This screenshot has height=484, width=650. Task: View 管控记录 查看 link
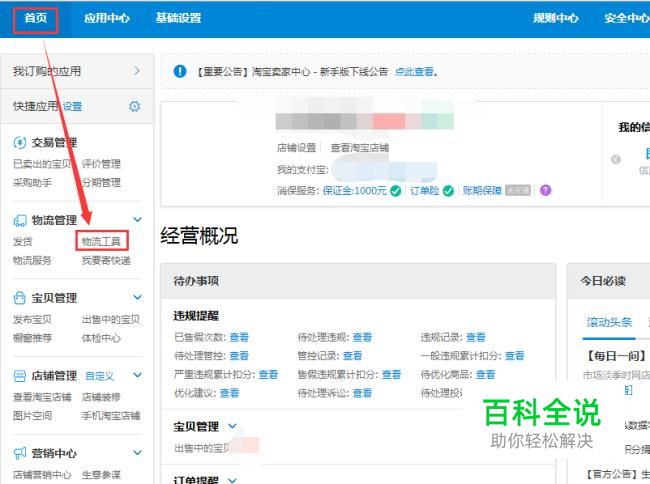coord(352,356)
